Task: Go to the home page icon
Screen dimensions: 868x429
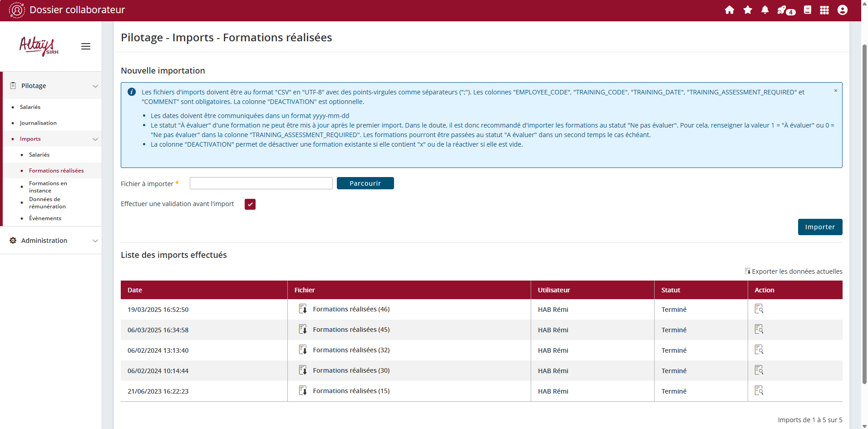Action: (x=729, y=10)
